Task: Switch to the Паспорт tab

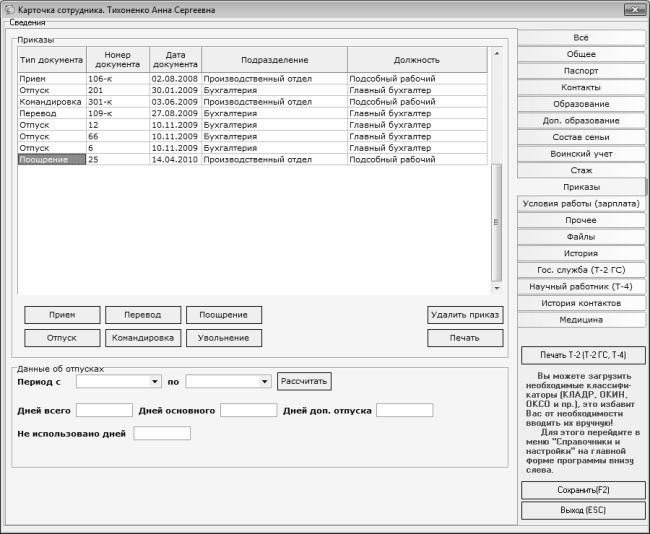Action: click(581, 71)
